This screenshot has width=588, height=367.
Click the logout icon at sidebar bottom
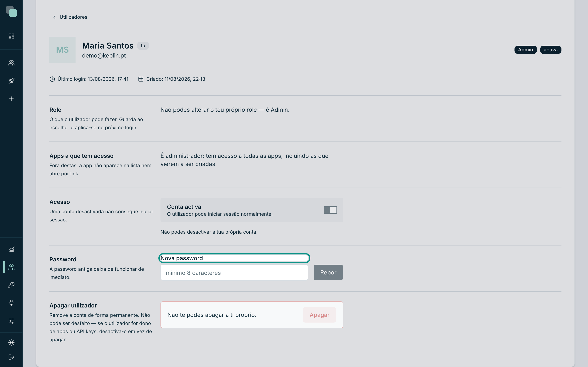11,357
